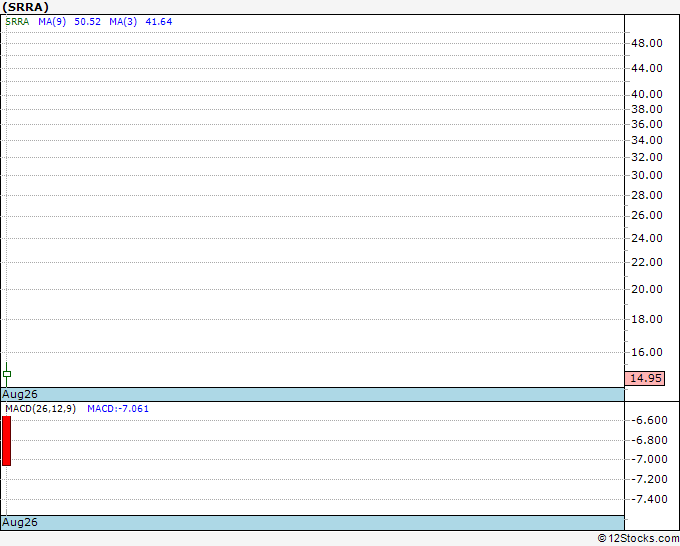Click the Aug26 date under price chart
Screen dimensions: 680x546
click(x=20, y=394)
